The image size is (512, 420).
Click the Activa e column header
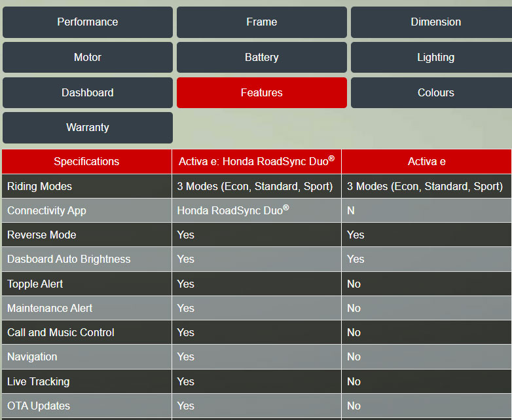[x=426, y=161]
